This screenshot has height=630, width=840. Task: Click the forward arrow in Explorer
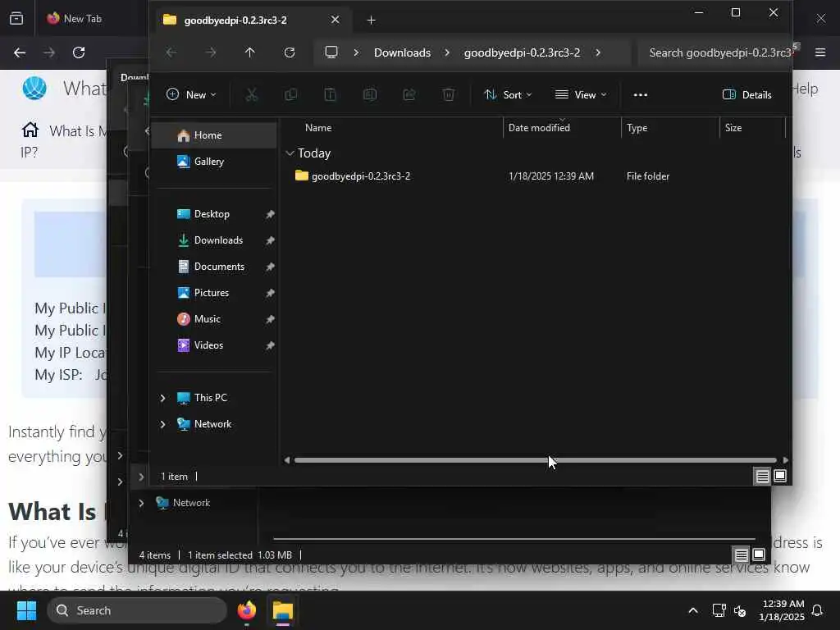(211, 52)
